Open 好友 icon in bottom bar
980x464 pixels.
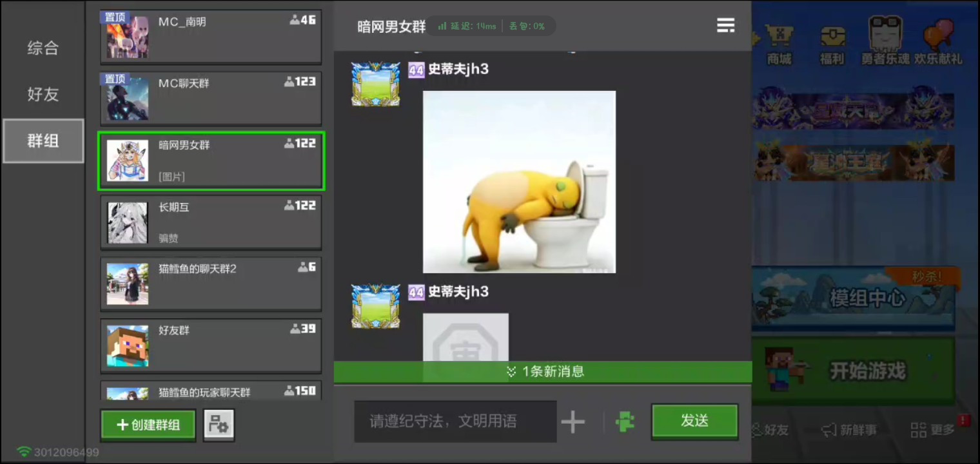pos(771,430)
